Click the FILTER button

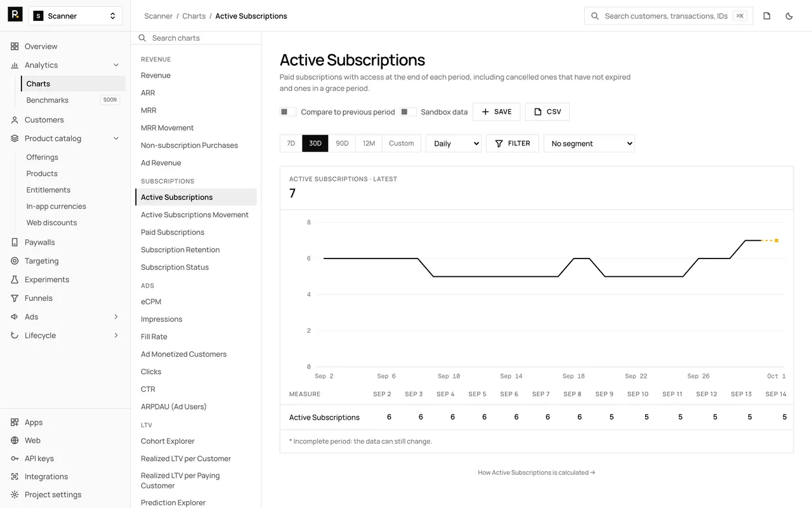coord(513,144)
